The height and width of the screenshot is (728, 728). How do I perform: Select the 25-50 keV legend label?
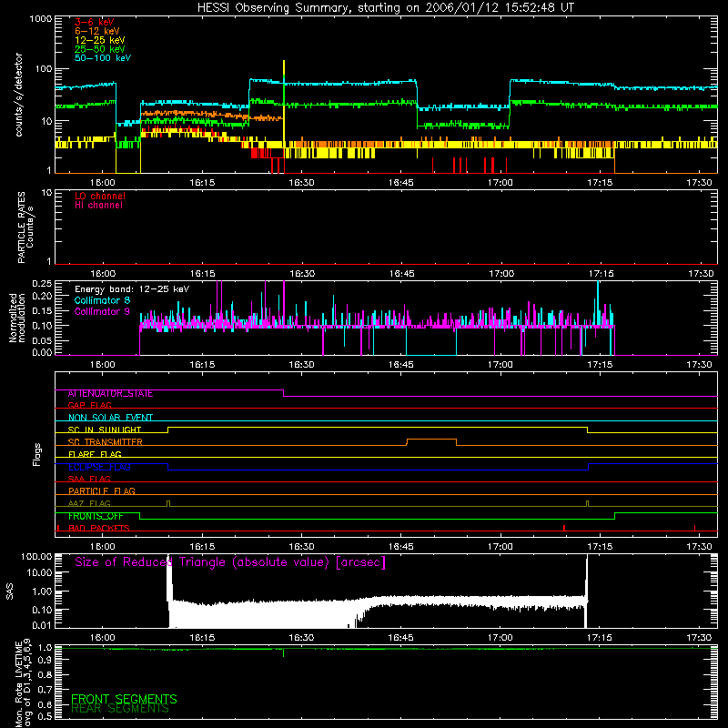click(100, 49)
